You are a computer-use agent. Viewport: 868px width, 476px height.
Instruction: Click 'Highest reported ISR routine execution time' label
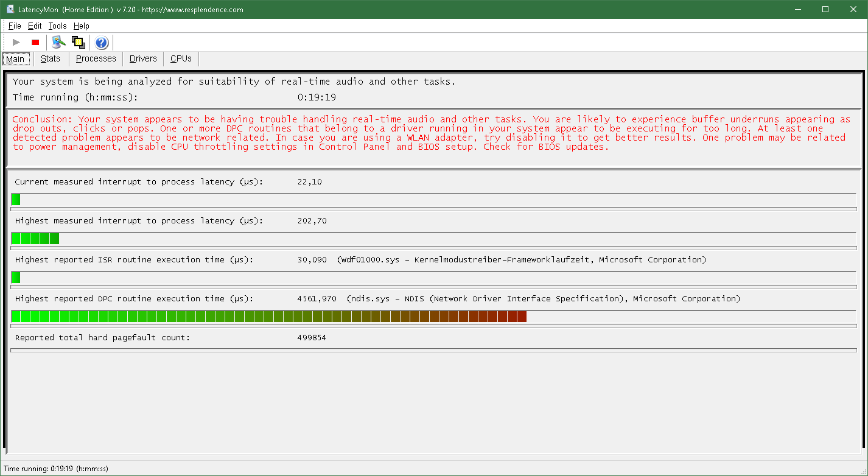click(x=134, y=260)
